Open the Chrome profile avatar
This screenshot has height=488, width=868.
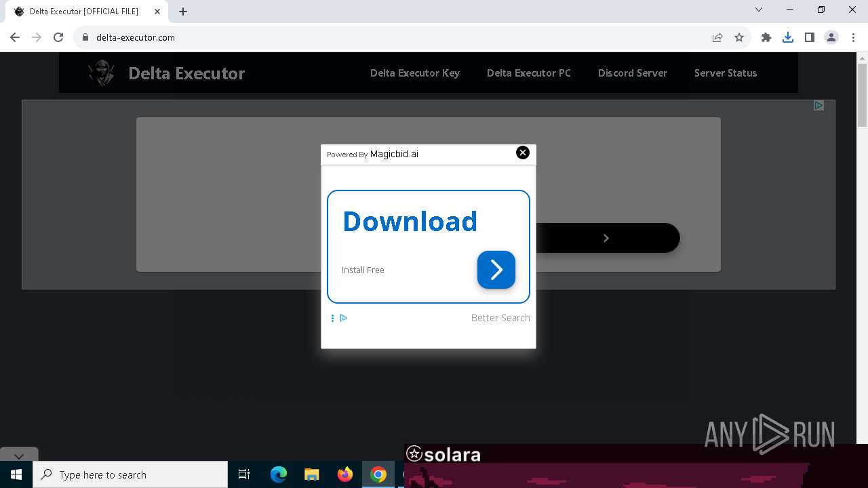[x=831, y=37]
